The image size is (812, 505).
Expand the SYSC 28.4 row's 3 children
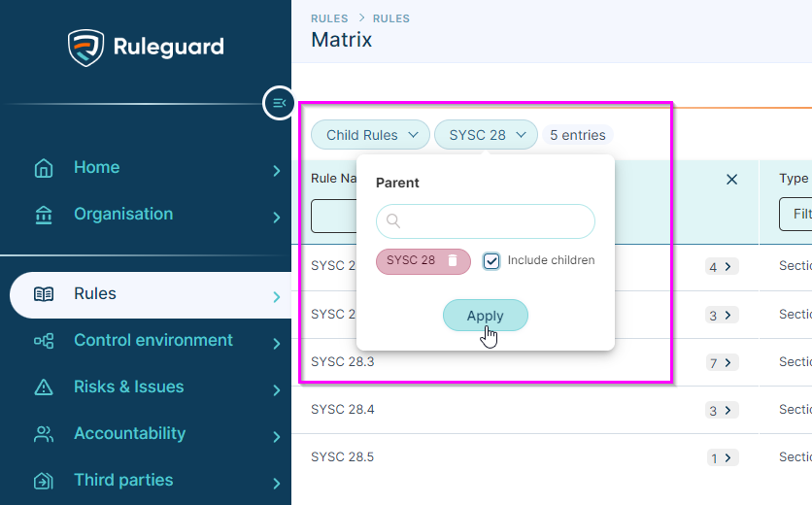[x=722, y=410]
